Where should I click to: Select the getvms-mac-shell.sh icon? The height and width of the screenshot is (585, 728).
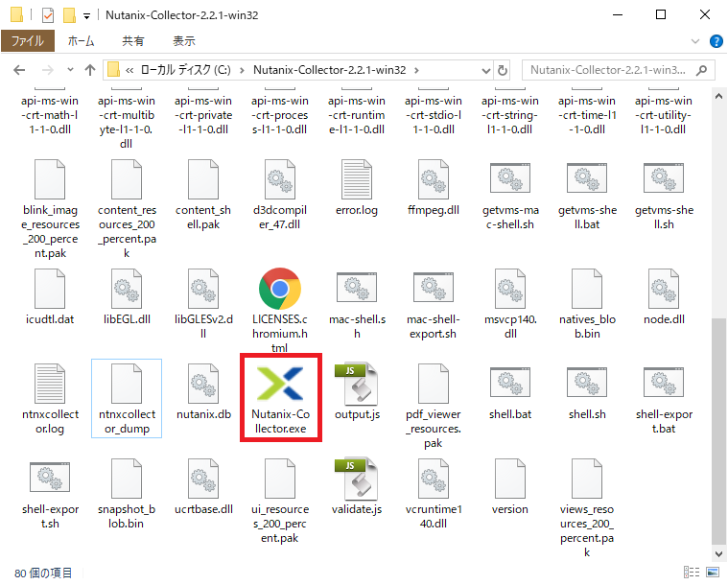click(x=510, y=177)
